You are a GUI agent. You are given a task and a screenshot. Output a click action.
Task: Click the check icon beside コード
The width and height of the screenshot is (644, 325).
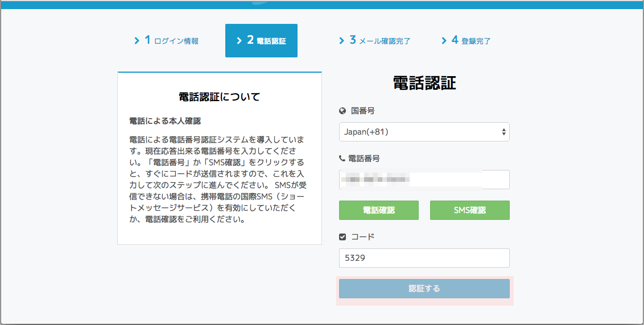coord(342,237)
